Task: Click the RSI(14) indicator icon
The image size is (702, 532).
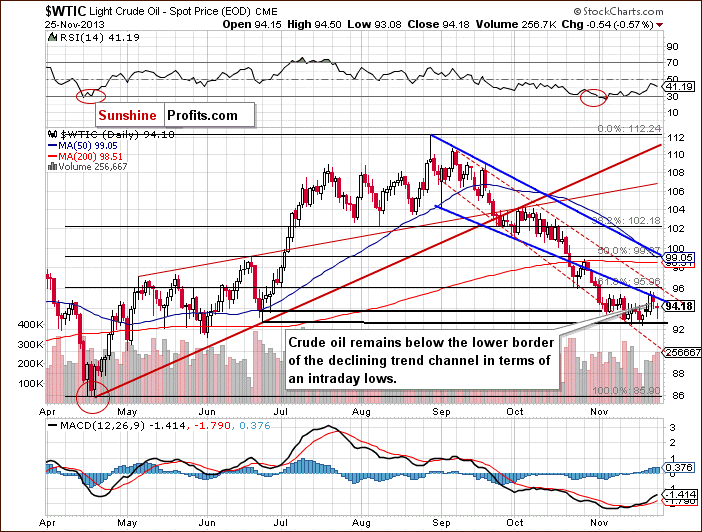Action: [x=53, y=37]
